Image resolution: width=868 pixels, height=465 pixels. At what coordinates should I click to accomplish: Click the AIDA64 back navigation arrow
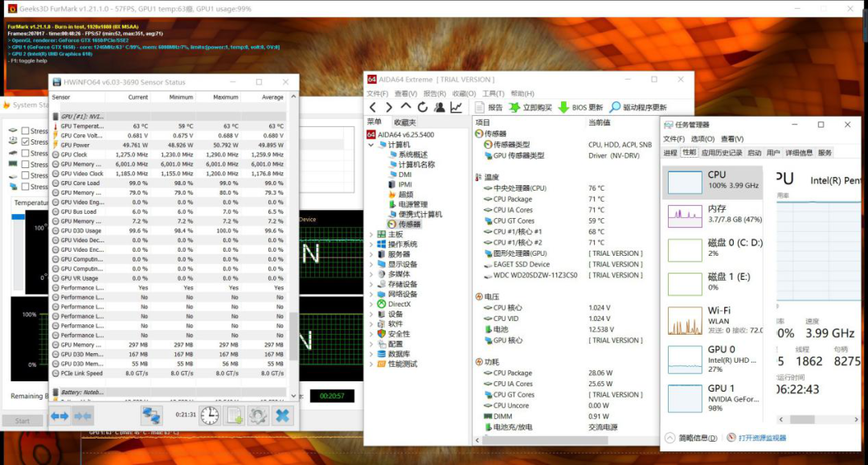(x=373, y=108)
